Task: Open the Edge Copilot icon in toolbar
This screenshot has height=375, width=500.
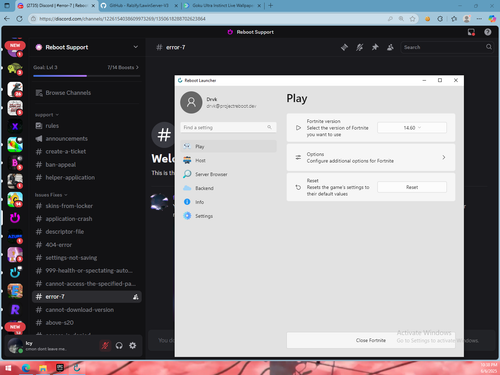Action: [x=492, y=19]
